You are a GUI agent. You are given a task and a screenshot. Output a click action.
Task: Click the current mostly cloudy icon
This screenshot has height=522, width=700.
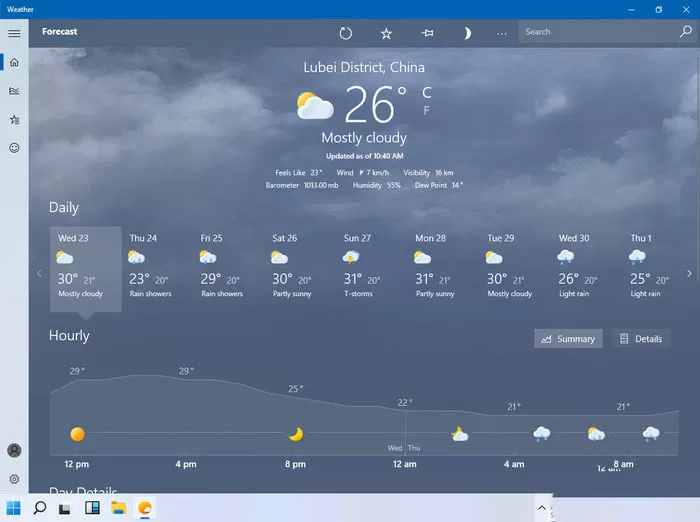pos(315,106)
